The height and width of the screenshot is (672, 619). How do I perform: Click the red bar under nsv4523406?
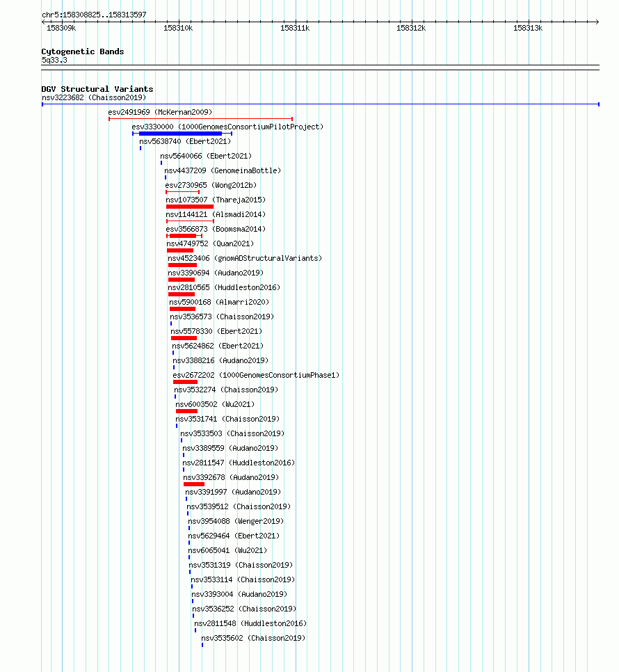(182, 265)
